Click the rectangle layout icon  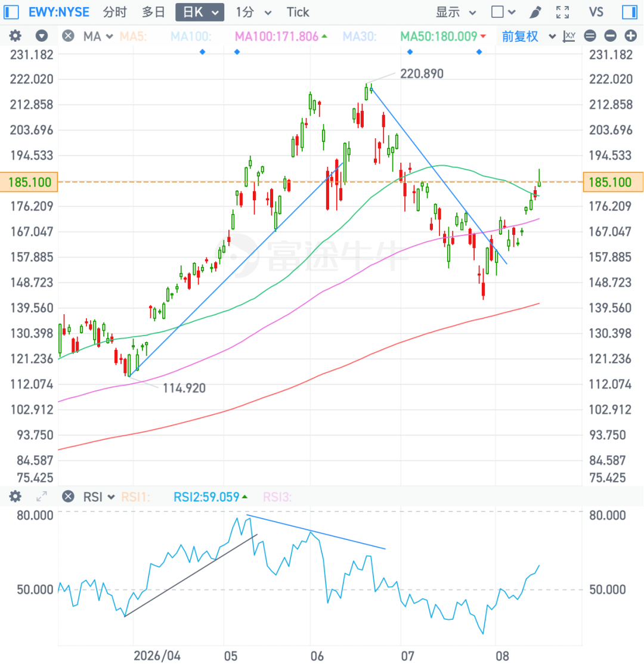tap(497, 12)
